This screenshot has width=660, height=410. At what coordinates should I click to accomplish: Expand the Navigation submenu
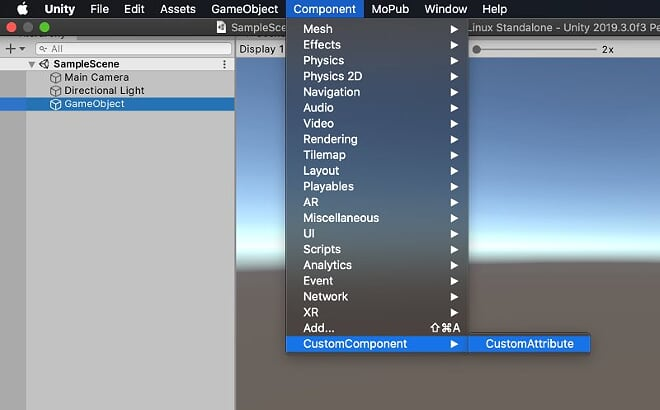click(377, 92)
